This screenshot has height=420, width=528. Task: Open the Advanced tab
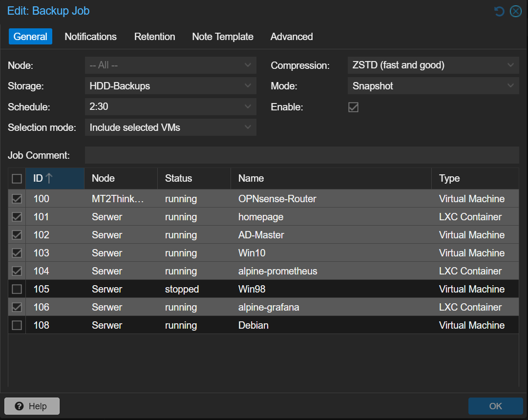292,36
